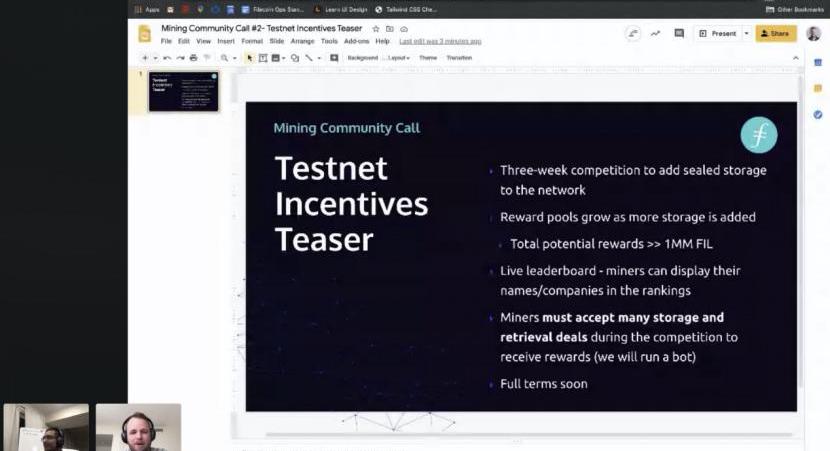Open comment history icon near Present
The height and width of the screenshot is (451, 830).
click(x=679, y=33)
